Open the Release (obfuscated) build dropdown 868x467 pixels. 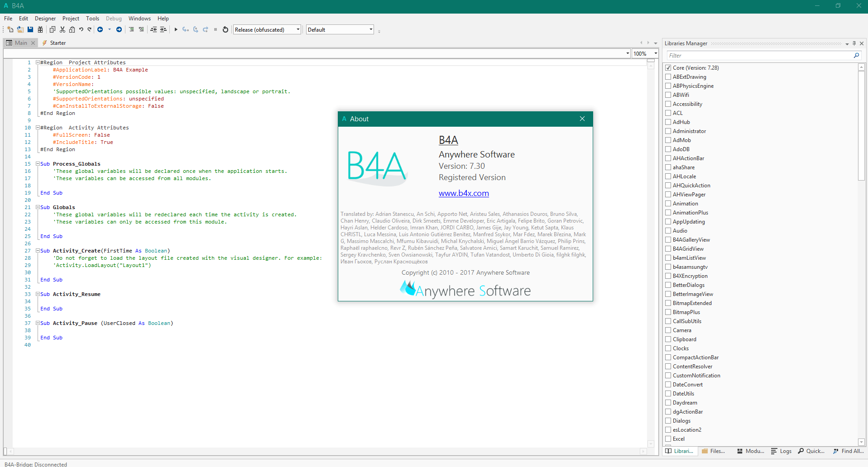267,29
